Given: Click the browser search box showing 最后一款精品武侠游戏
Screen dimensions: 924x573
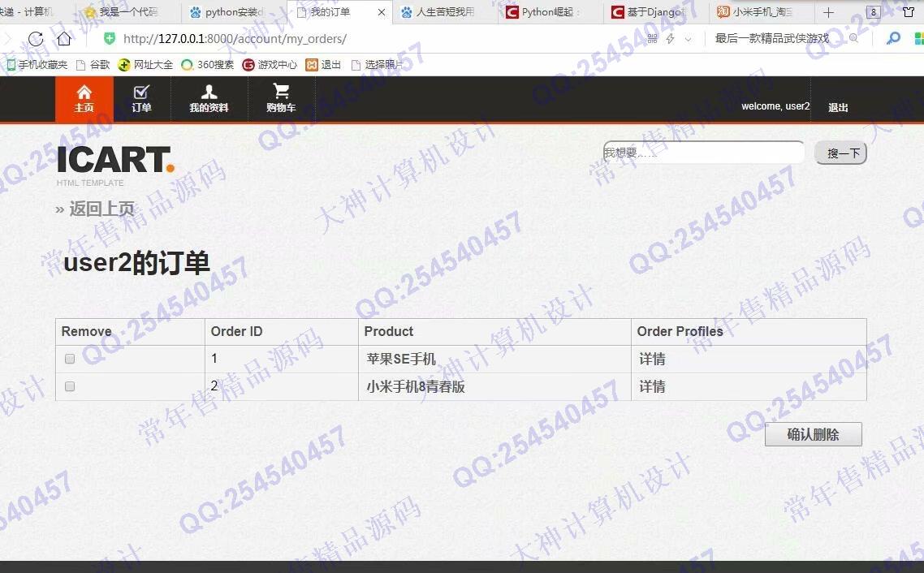Looking at the screenshot, I should [772, 38].
